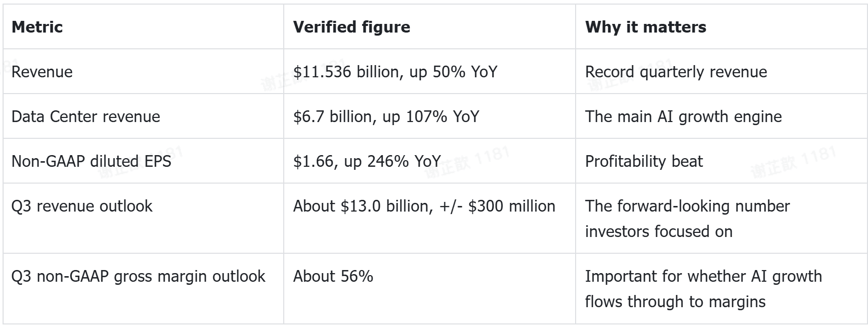The width and height of the screenshot is (868, 327).
Task: Click the Verified figure column header
Action: (x=351, y=27)
